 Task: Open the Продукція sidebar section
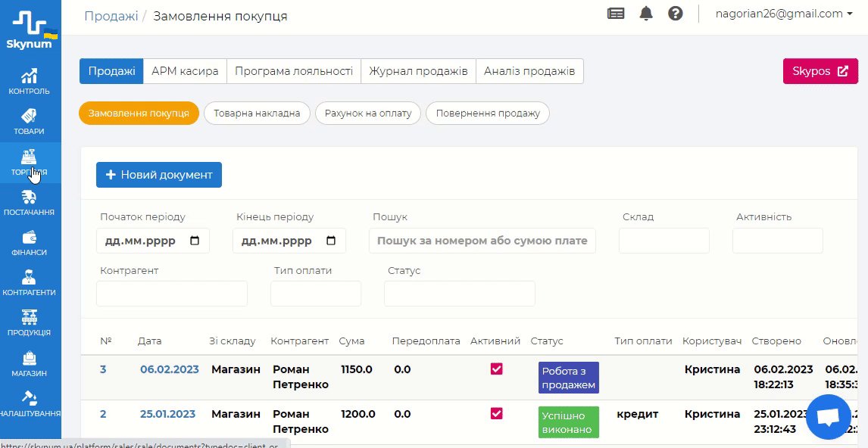(30, 324)
